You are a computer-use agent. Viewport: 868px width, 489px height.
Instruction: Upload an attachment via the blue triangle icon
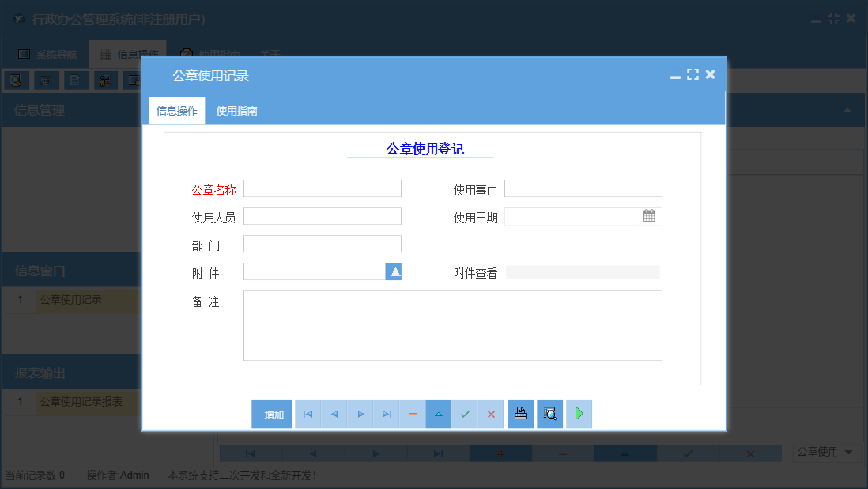tap(393, 271)
